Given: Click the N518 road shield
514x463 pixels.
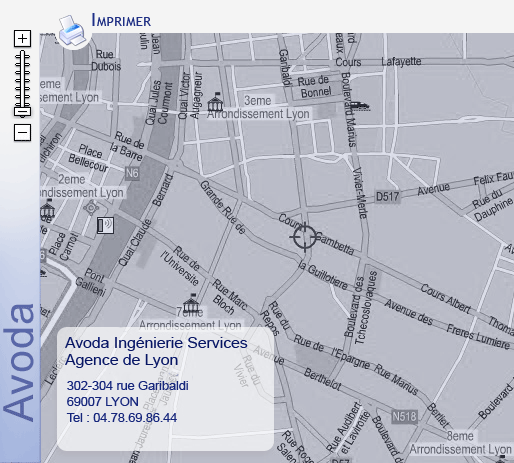Looking at the screenshot, I should pos(404,416).
